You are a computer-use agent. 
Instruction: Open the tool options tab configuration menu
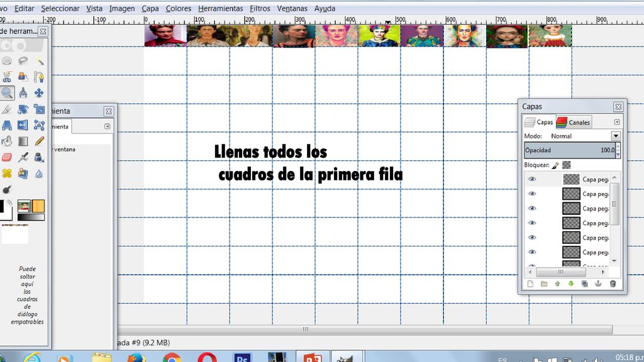pyautogui.click(x=107, y=126)
